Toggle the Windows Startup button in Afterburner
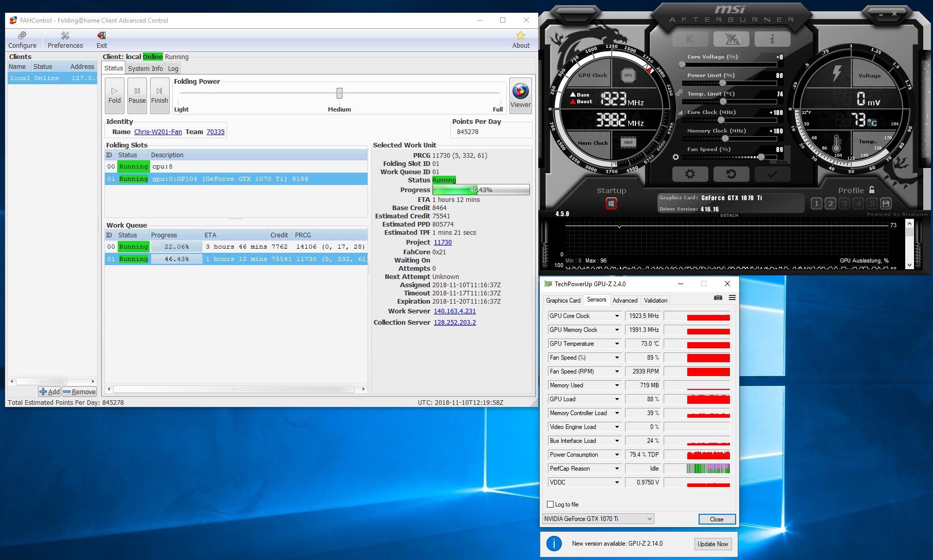The image size is (933, 560). pyautogui.click(x=611, y=203)
